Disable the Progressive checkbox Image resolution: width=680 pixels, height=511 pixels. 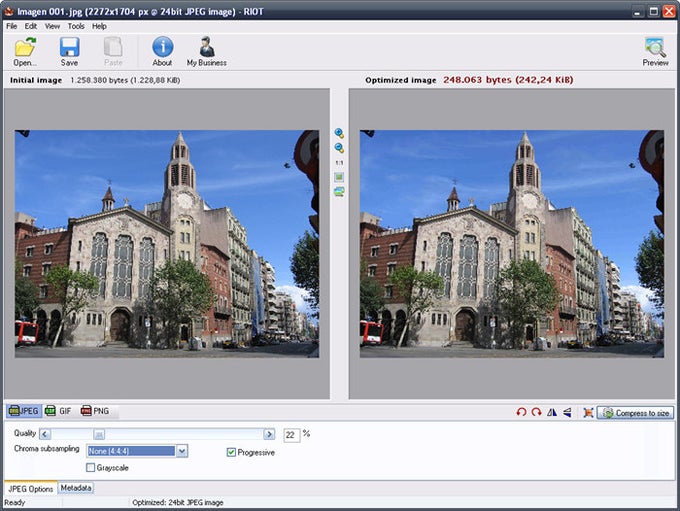tap(231, 452)
